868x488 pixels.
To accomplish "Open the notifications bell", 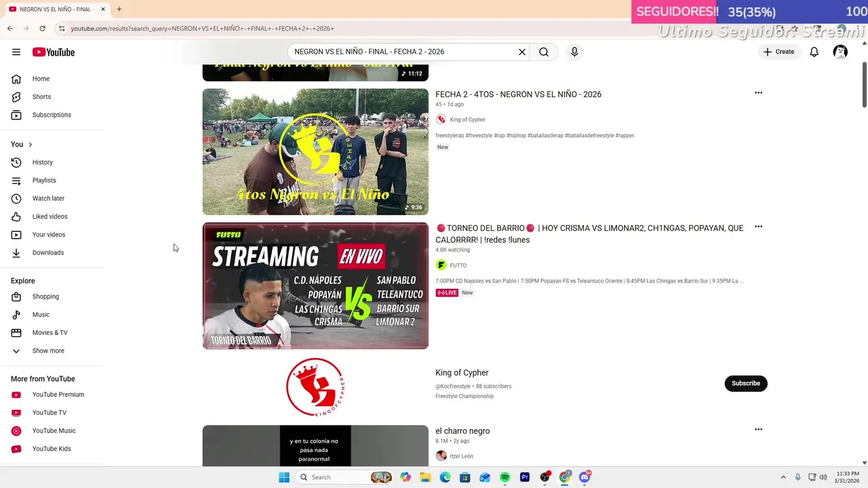I will click(x=814, y=52).
